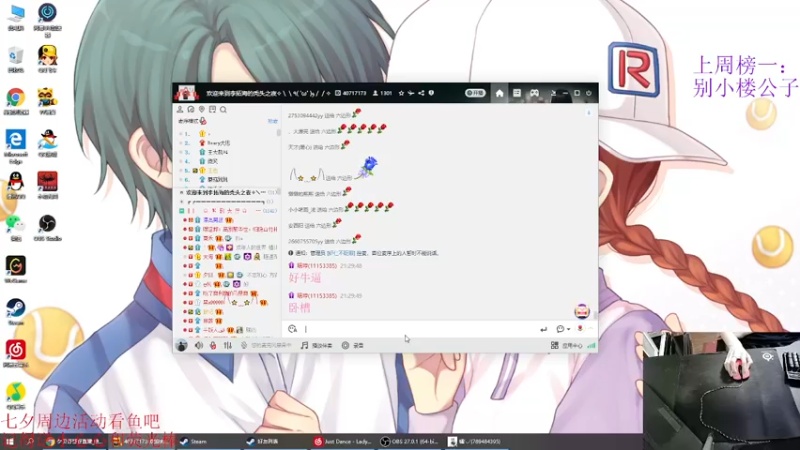800x450 pixels.
Task: Open NetEase Cloud Music desktop shortcut
Action: (x=16, y=354)
